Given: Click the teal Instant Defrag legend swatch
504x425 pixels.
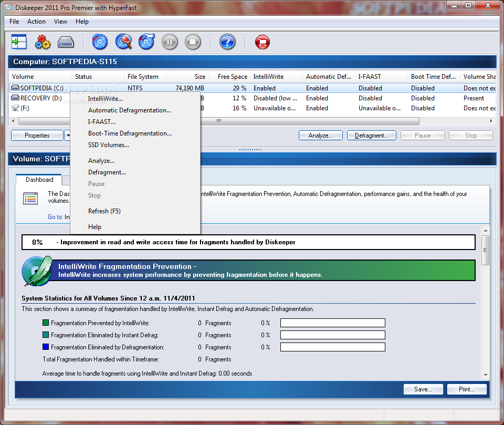Looking at the screenshot, I should click(x=46, y=335).
